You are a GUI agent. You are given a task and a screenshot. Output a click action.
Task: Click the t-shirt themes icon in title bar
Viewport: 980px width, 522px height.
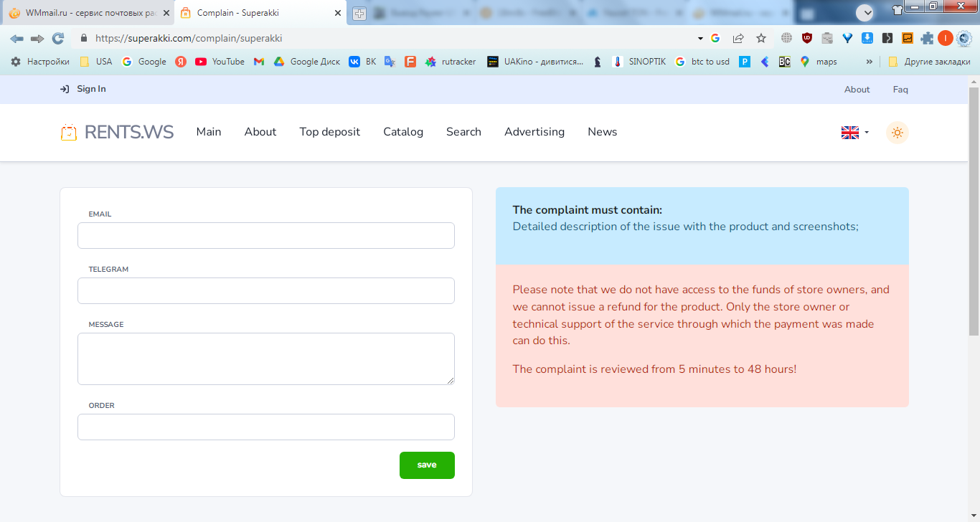897,9
